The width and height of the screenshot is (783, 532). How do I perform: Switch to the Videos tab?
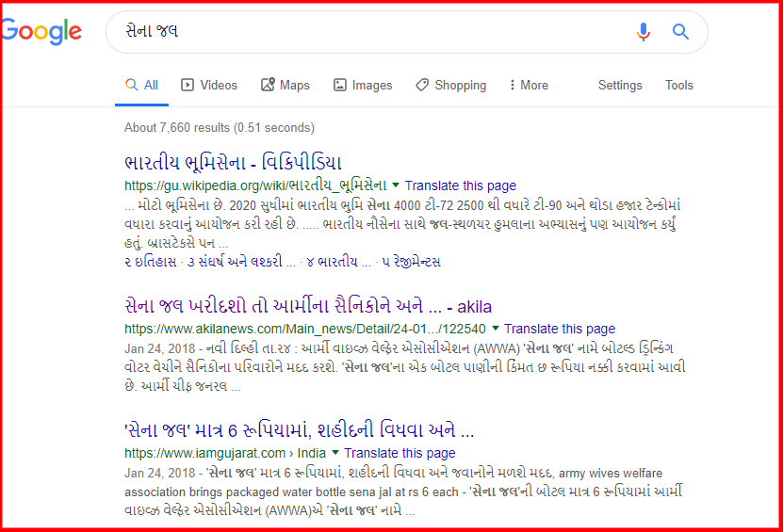point(209,86)
